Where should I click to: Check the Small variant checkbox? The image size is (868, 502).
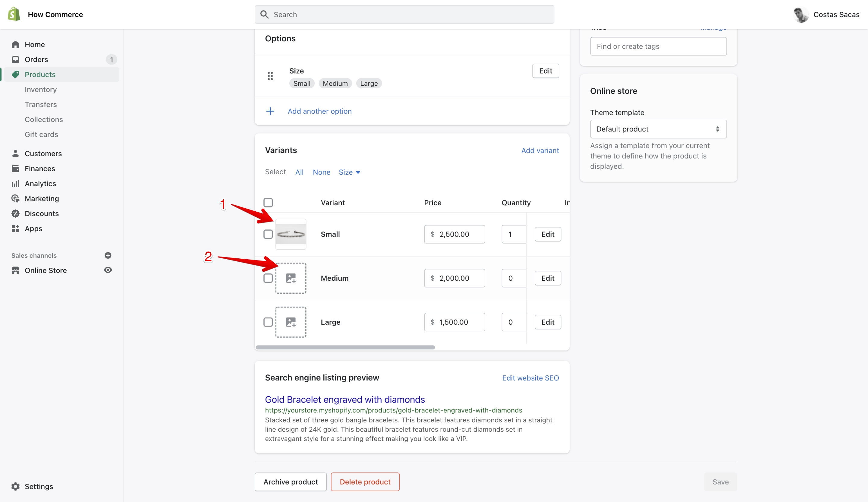(x=268, y=234)
